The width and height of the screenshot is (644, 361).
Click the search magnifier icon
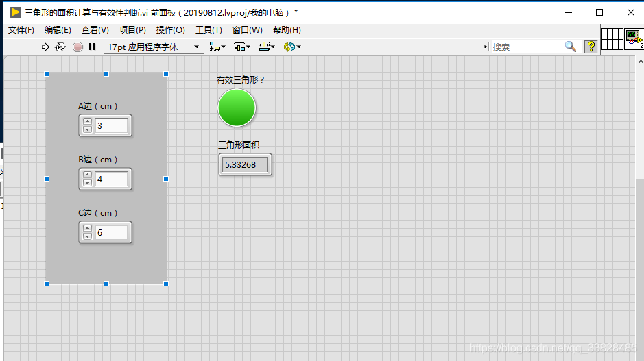[571, 47]
